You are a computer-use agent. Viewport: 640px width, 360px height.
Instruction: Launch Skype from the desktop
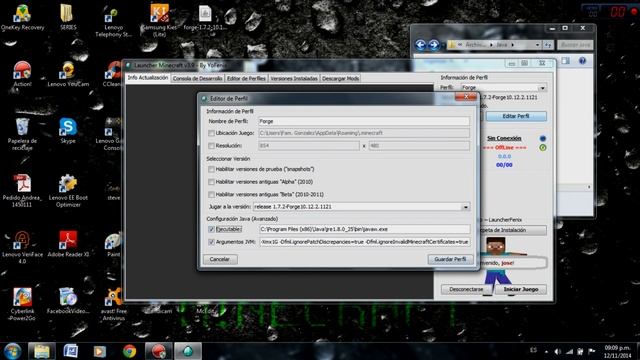click(68, 131)
